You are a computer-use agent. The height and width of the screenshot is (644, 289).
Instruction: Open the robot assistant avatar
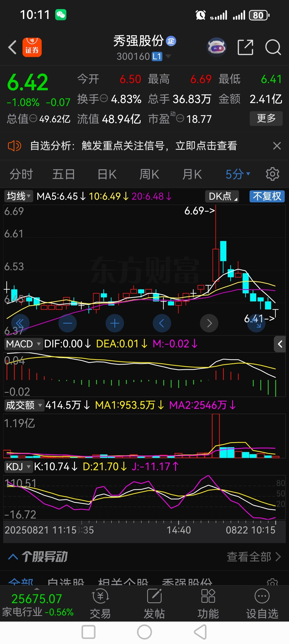click(216, 47)
